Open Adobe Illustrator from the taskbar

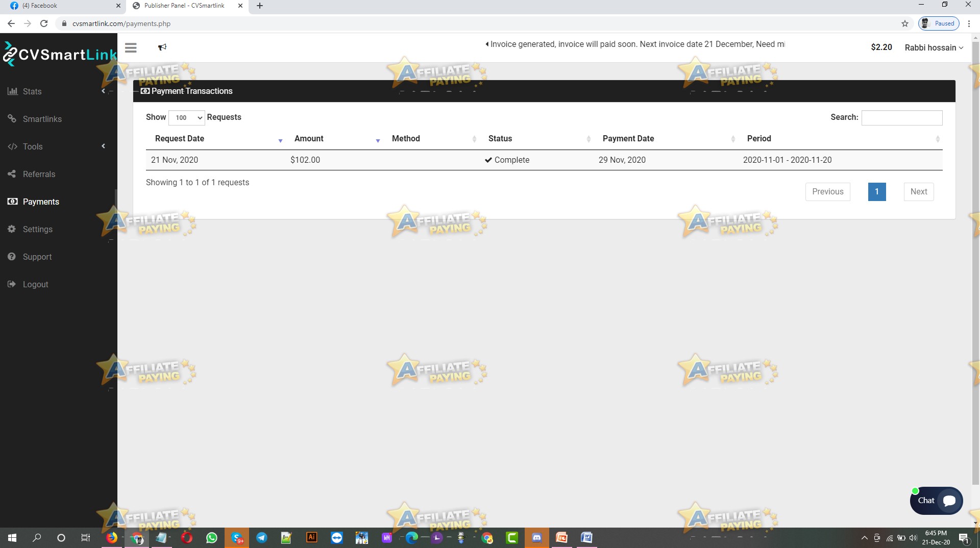pyautogui.click(x=312, y=538)
